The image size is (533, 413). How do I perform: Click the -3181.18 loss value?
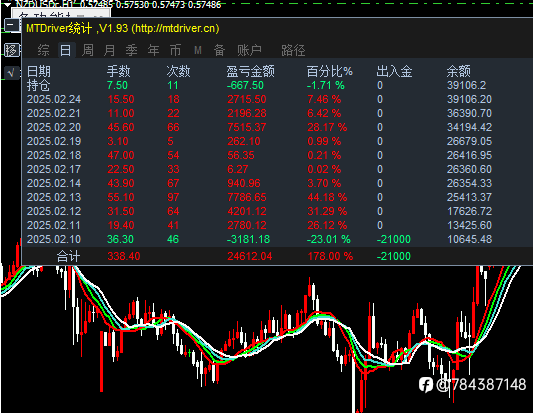[x=248, y=239]
